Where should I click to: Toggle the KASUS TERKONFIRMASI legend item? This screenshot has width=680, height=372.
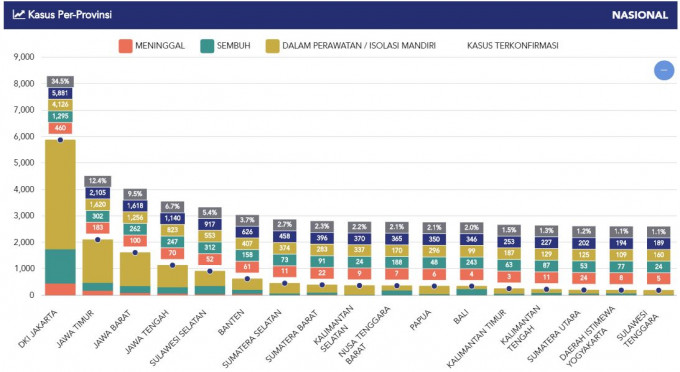coord(513,46)
